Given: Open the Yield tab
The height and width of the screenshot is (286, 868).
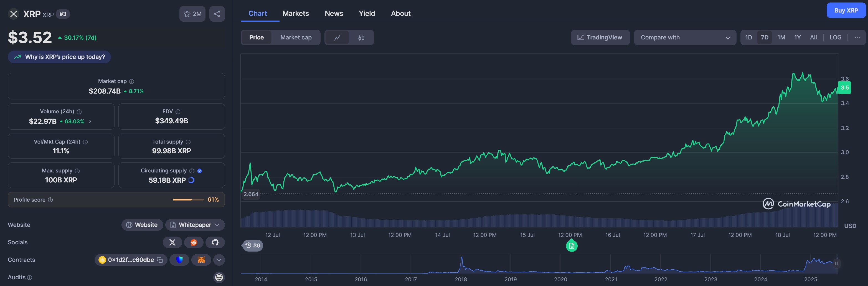Looking at the screenshot, I should coord(367,14).
